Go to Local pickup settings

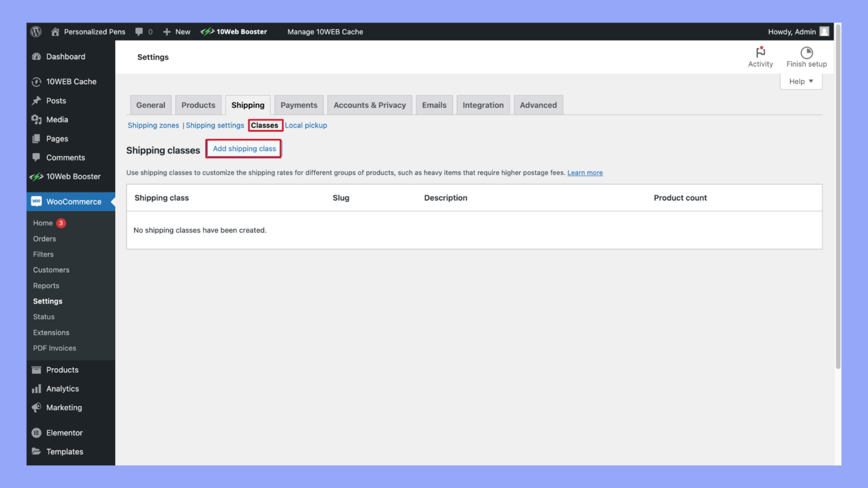(x=306, y=125)
